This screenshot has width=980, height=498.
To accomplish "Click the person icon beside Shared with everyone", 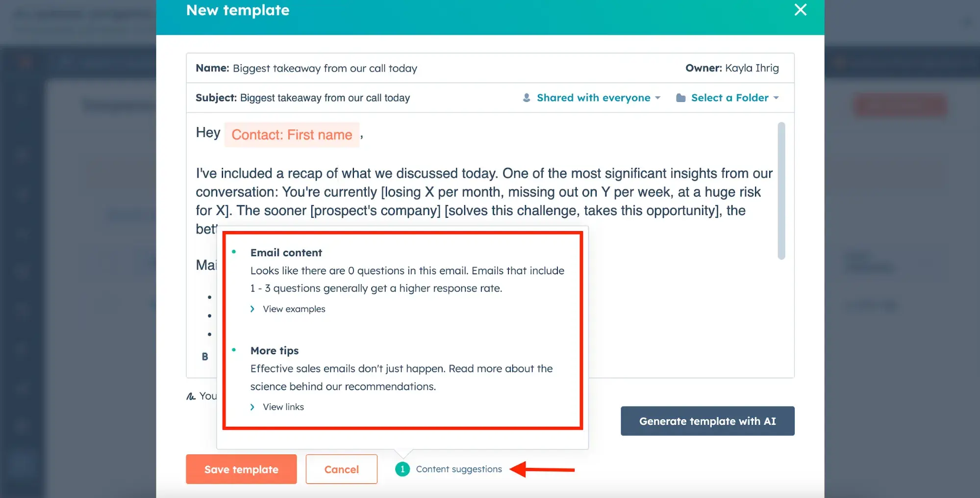I will 527,98.
